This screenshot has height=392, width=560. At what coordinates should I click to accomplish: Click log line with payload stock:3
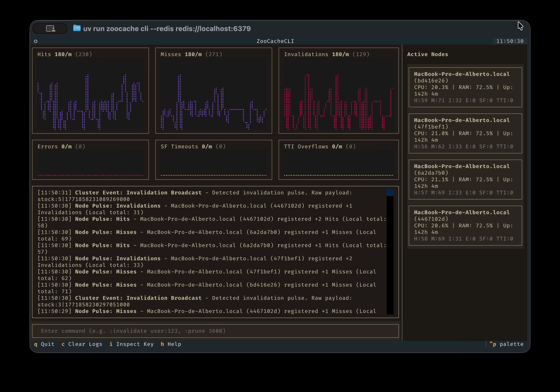pyautogui.click(x=195, y=301)
